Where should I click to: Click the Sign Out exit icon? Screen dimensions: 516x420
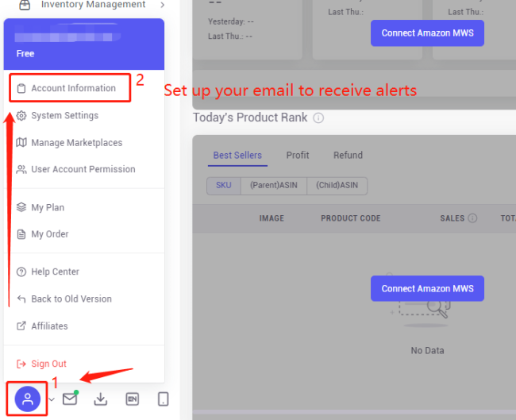point(21,364)
